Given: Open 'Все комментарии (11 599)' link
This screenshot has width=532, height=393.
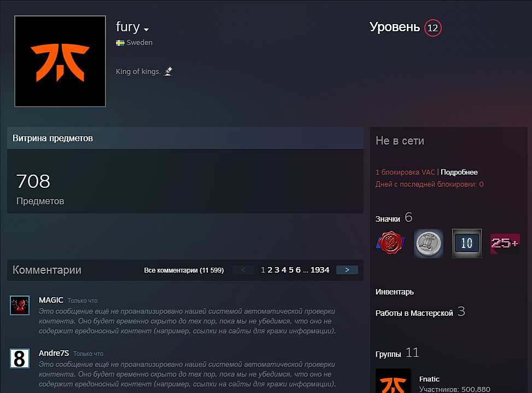Looking at the screenshot, I should click(x=184, y=270).
